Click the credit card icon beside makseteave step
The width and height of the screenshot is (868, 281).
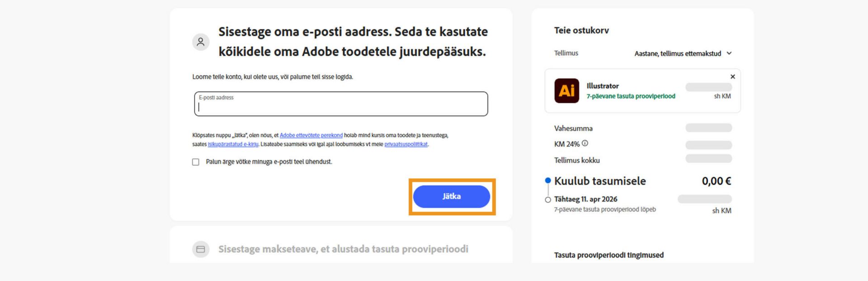[x=201, y=249]
